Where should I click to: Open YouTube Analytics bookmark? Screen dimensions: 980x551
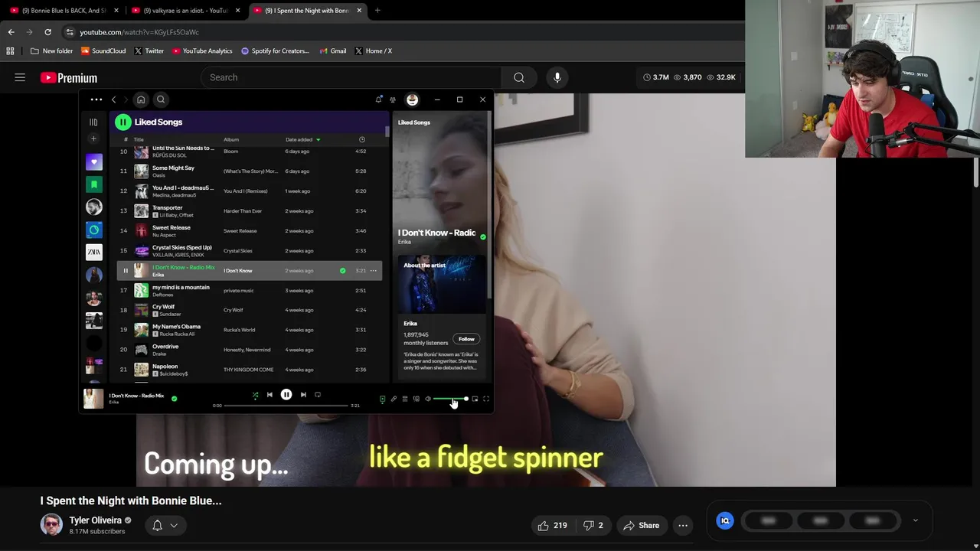coord(202,51)
